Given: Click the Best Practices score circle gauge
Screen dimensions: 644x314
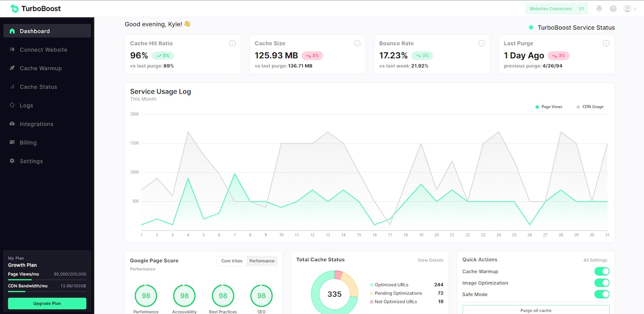Looking at the screenshot, I should point(223,295).
